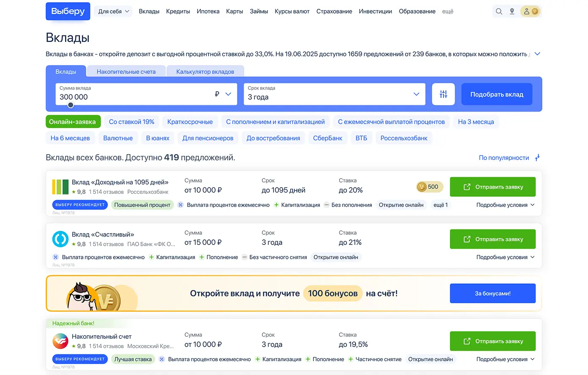Open the Ипотека menu item
The width and height of the screenshot is (588, 375).
pos(208,11)
